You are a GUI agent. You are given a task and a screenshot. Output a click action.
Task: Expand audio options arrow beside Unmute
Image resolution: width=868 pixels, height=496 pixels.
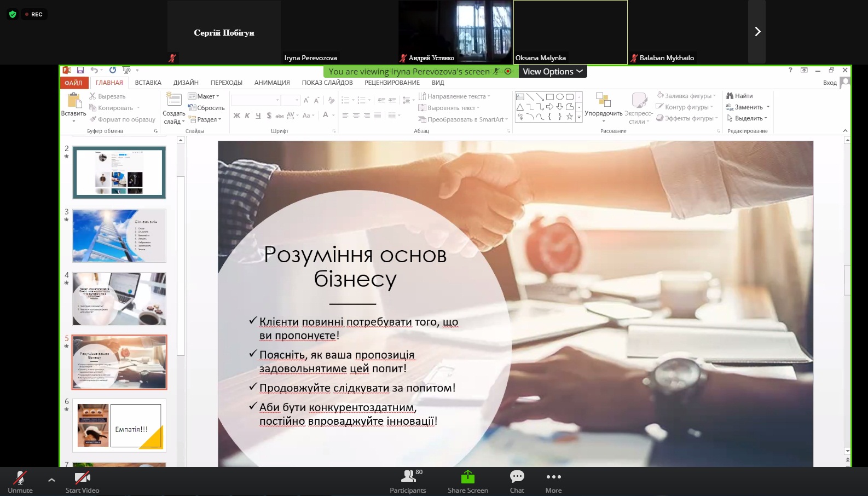51,480
